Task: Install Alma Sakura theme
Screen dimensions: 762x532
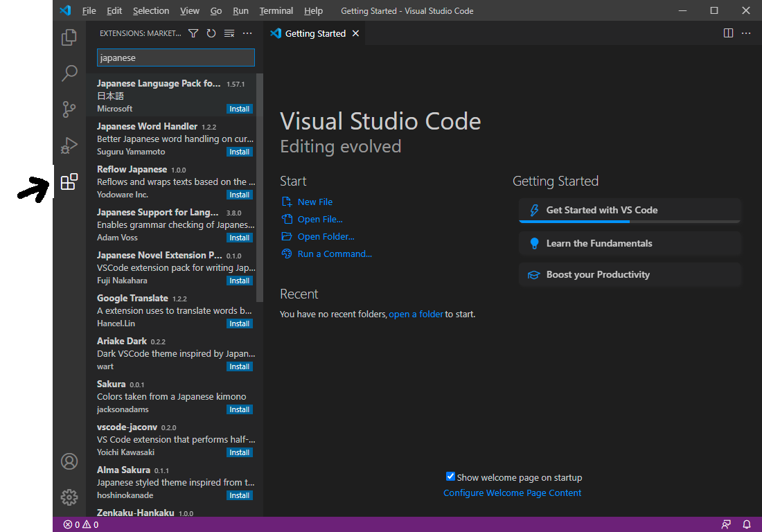Action: pyautogui.click(x=239, y=495)
